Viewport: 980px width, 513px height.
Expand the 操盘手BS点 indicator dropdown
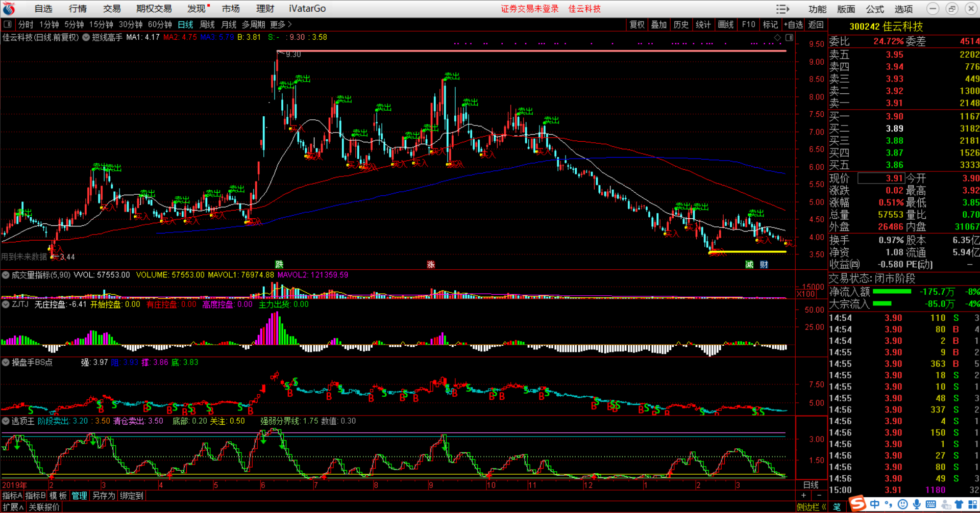(6, 363)
